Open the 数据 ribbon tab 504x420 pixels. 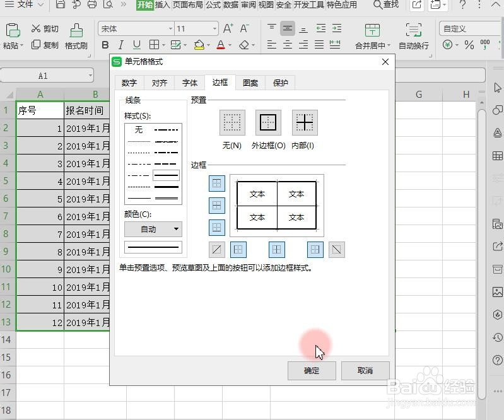[x=231, y=5]
